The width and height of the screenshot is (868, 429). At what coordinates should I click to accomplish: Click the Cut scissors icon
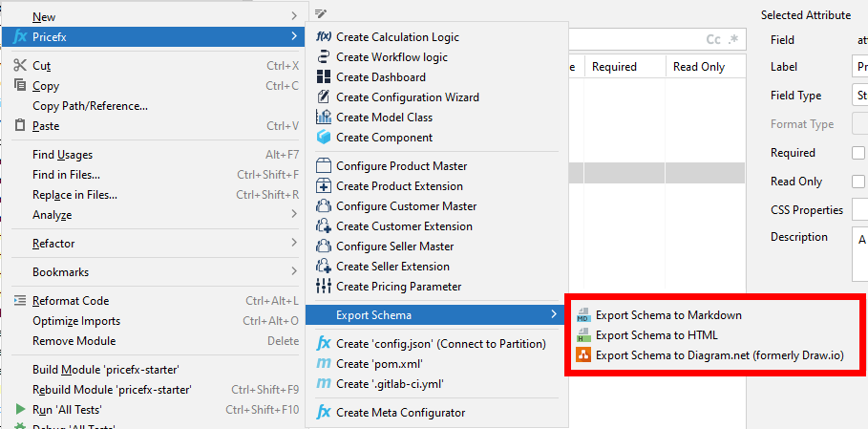tap(20, 66)
